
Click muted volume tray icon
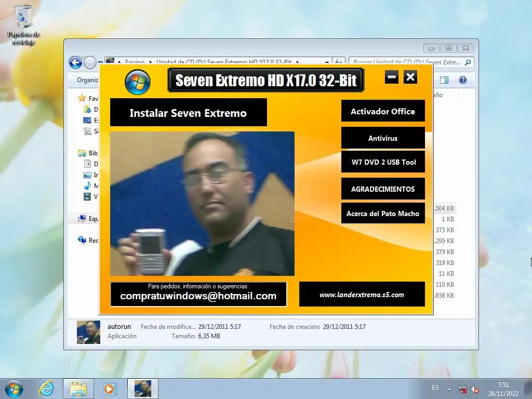[475, 389]
